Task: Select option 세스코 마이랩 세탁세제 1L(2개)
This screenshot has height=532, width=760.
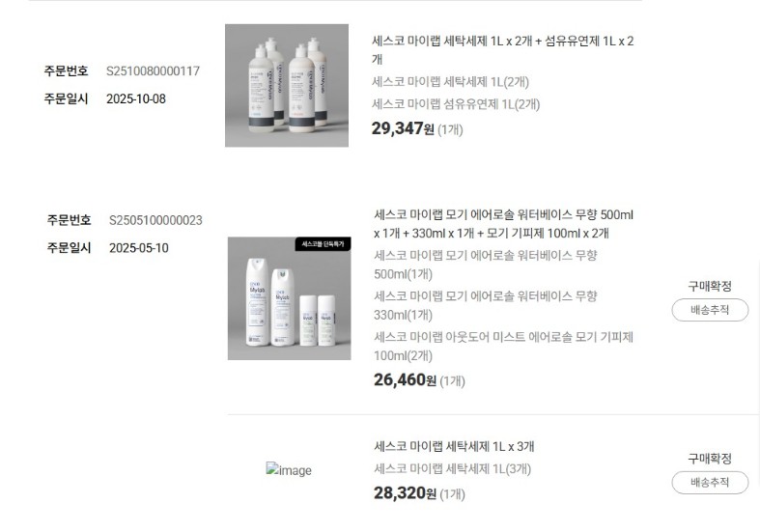Action: tap(450, 82)
